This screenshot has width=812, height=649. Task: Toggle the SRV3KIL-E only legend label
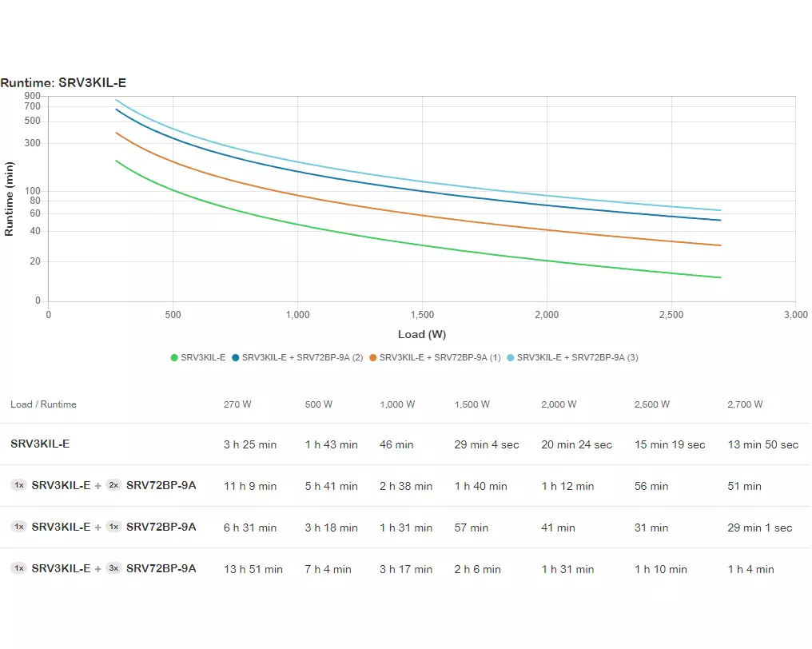(203, 357)
